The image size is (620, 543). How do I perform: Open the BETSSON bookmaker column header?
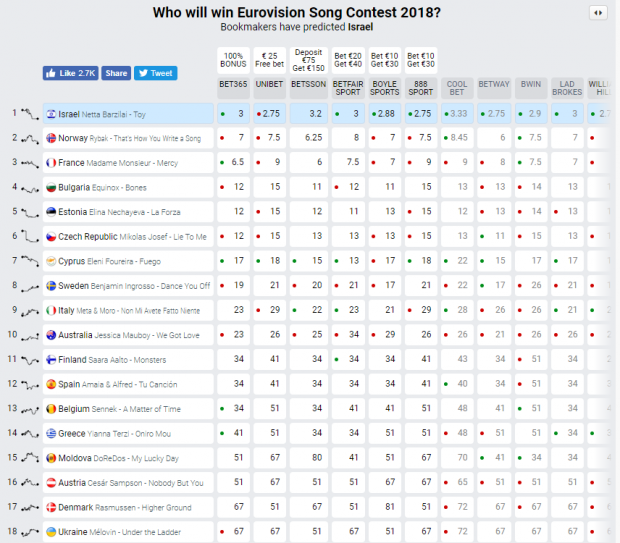(x=308, y=88)
